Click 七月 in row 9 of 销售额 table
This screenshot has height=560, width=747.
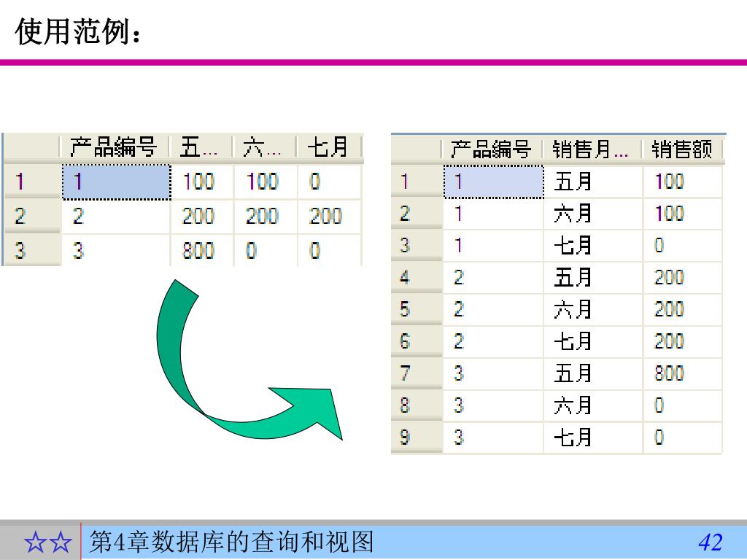(x=593, y=437)
